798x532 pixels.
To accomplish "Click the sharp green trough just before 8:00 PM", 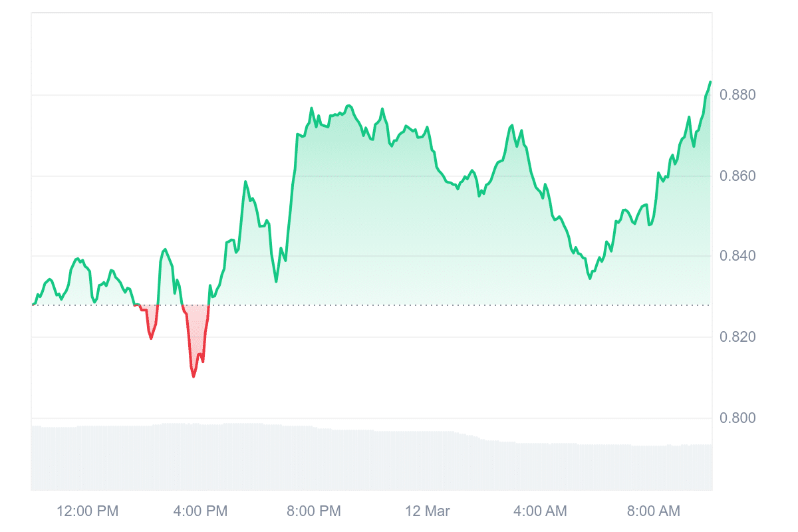I will pos(276,281).
